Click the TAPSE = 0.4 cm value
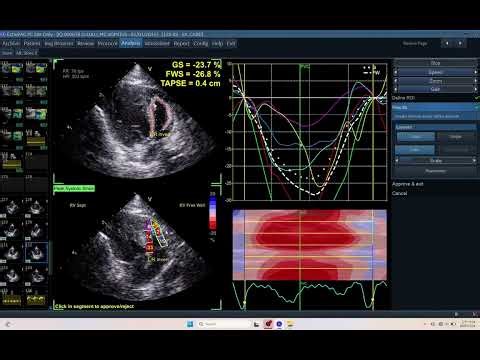The height and width of the screenshot is (360, 480). [x=190, y=83]
